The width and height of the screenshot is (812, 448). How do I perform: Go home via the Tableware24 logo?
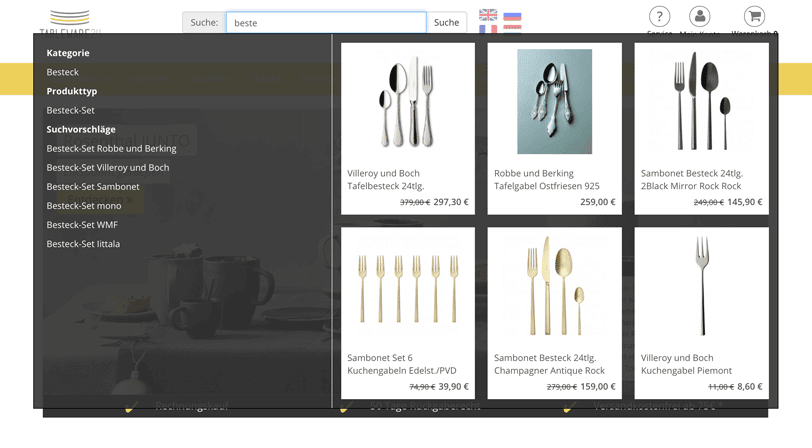(x=70, y=22)
